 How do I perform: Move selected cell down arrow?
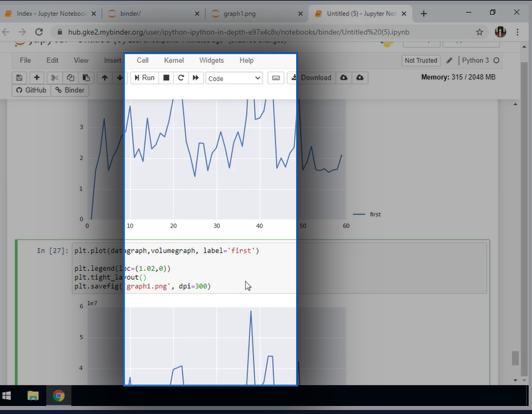(120, 78)
